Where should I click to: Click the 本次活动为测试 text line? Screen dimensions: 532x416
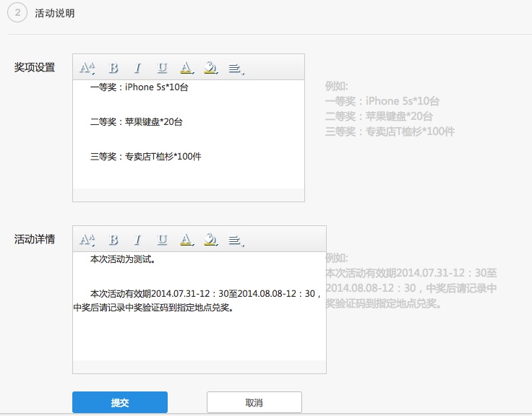(122, 259)
